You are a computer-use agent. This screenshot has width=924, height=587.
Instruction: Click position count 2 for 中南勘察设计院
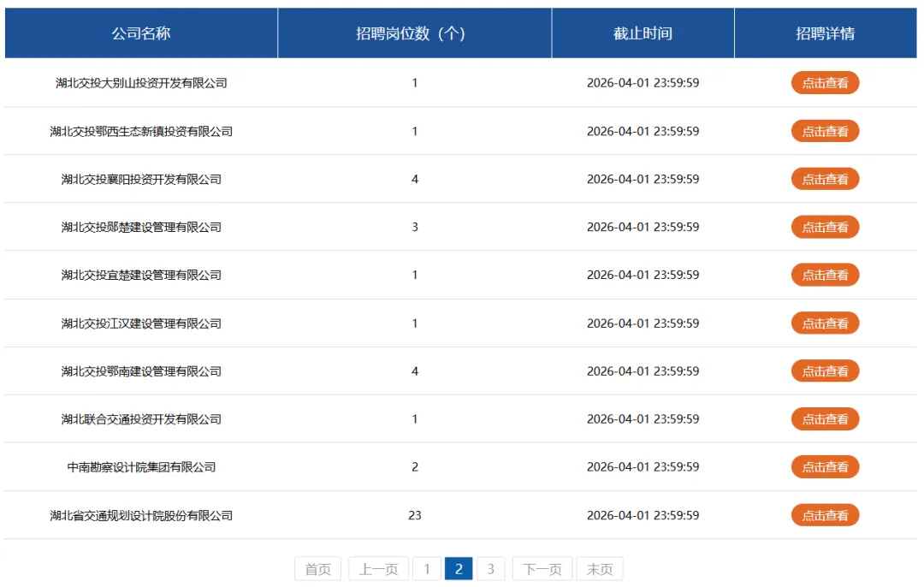(415, 466)
